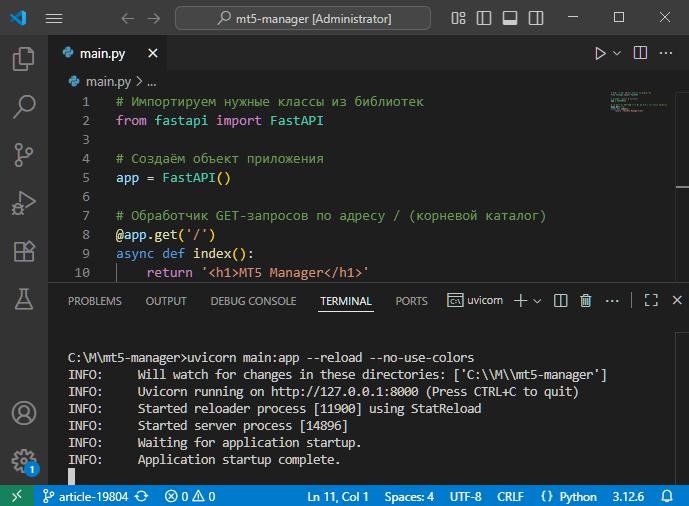
Task: Open Run and Debug view
Action: pos(24,202)
